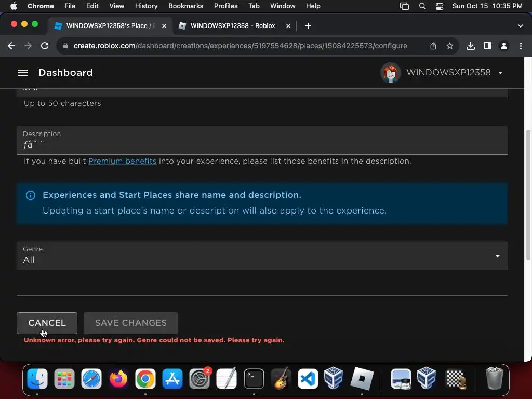The image size is (532, 399).
Task: Click the WINDOWSXP12358 avatar image
Action: coord(391,73)
